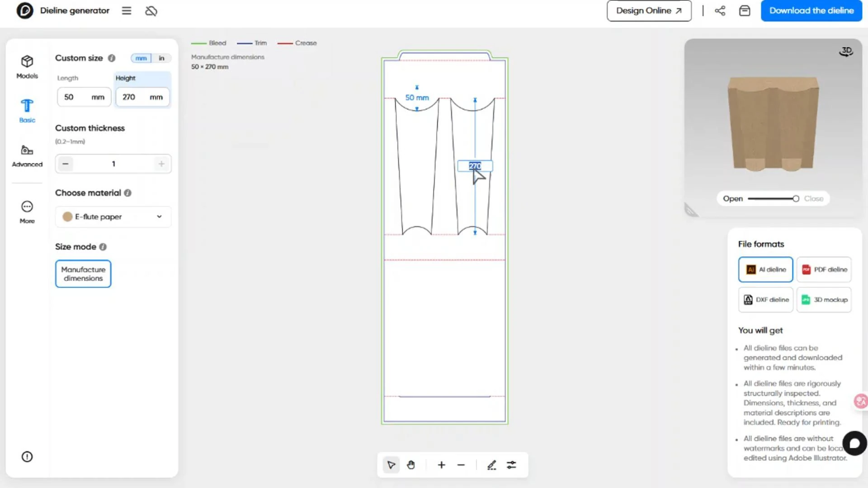Screen dimensions: 868x488
Task: Click the Choose material info icon
Action: [x=128, y=193]
